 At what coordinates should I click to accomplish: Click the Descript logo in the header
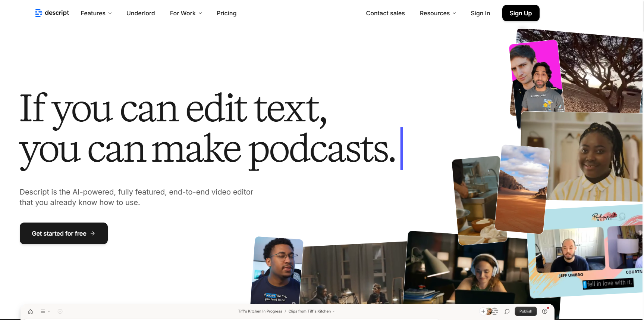coord(52,13)
